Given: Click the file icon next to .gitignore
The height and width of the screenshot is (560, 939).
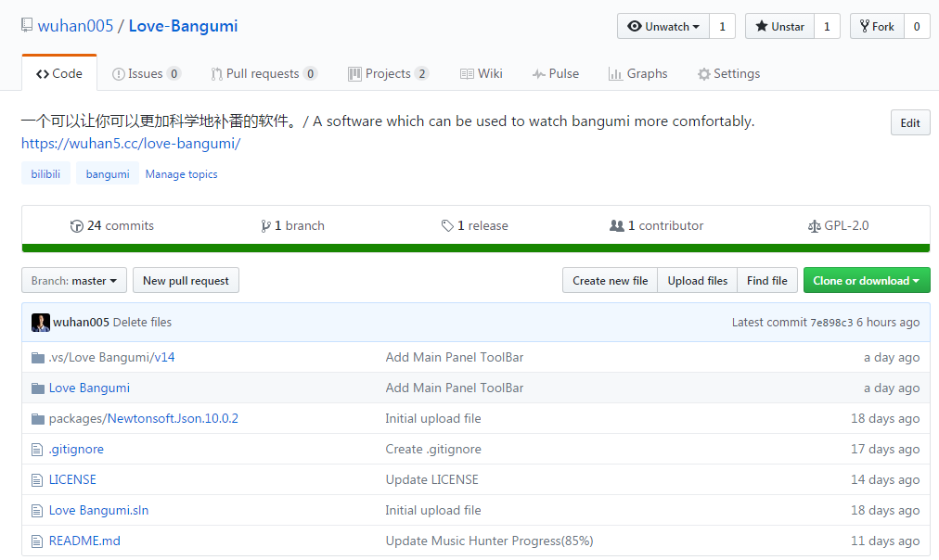Looking at the screenshot, I should click(37, 450).
